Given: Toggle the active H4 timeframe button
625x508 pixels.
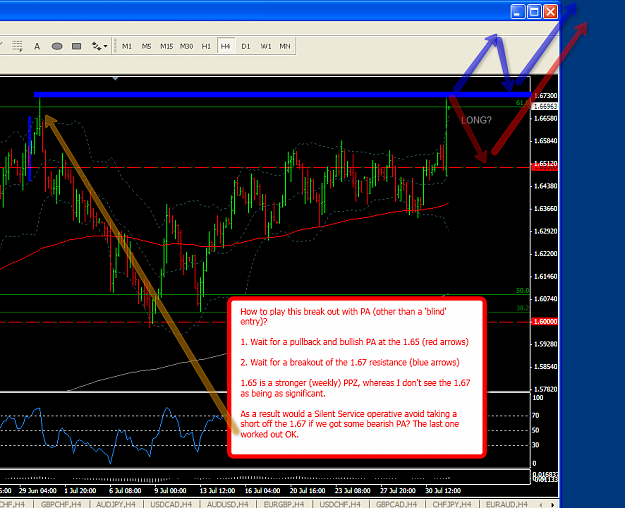Looking at the screenshot, I should (226, 46).
